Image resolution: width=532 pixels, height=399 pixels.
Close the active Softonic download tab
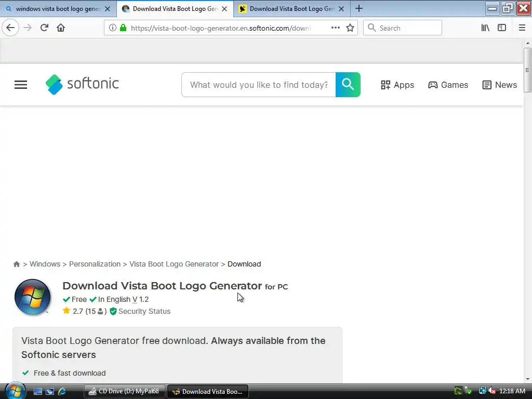pyautogui.click(x=224, y=9)
